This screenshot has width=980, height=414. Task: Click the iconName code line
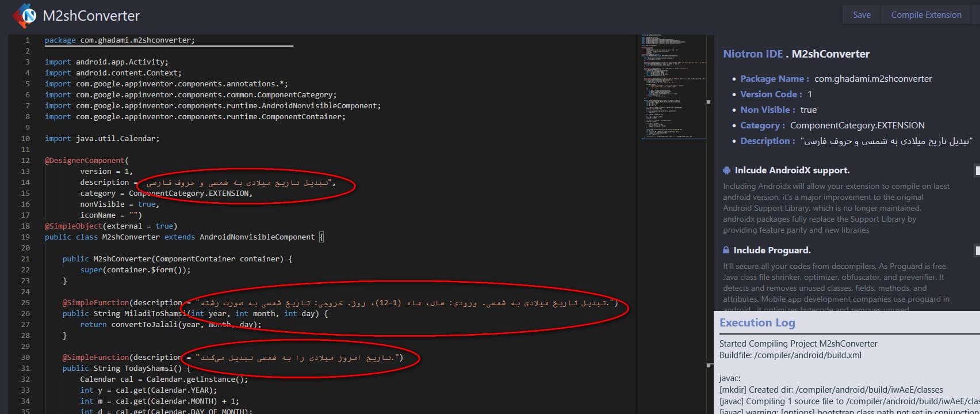point(111,215)
